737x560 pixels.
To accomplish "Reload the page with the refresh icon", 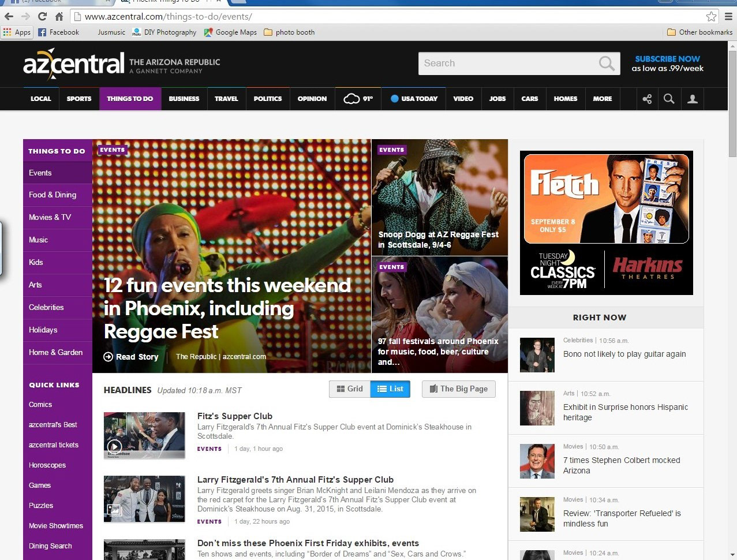I will point(42,16).
